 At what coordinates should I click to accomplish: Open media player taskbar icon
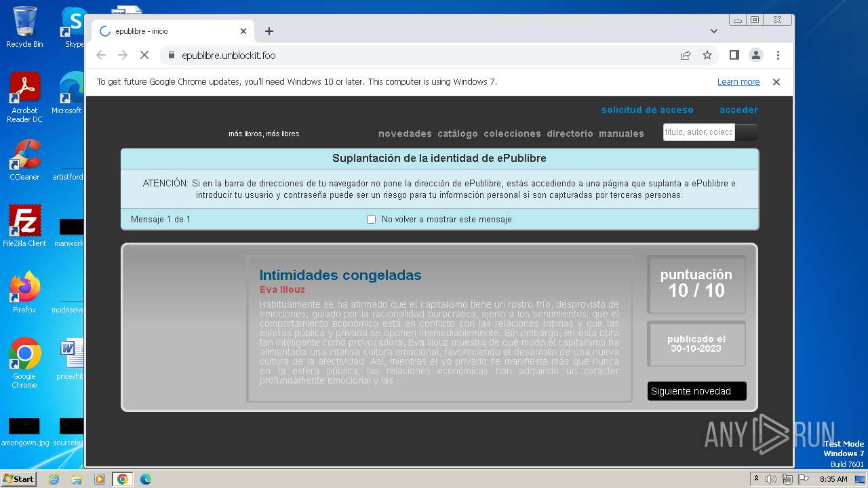[x=100, y=479]
